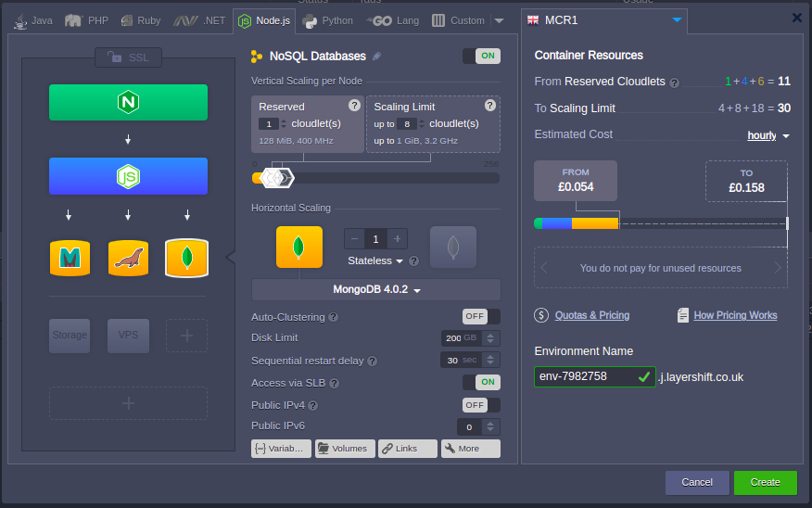The width and height of the screenshot is (812, 508).
Task: Click the Reserved cloudlets number field
Action: 269,124
